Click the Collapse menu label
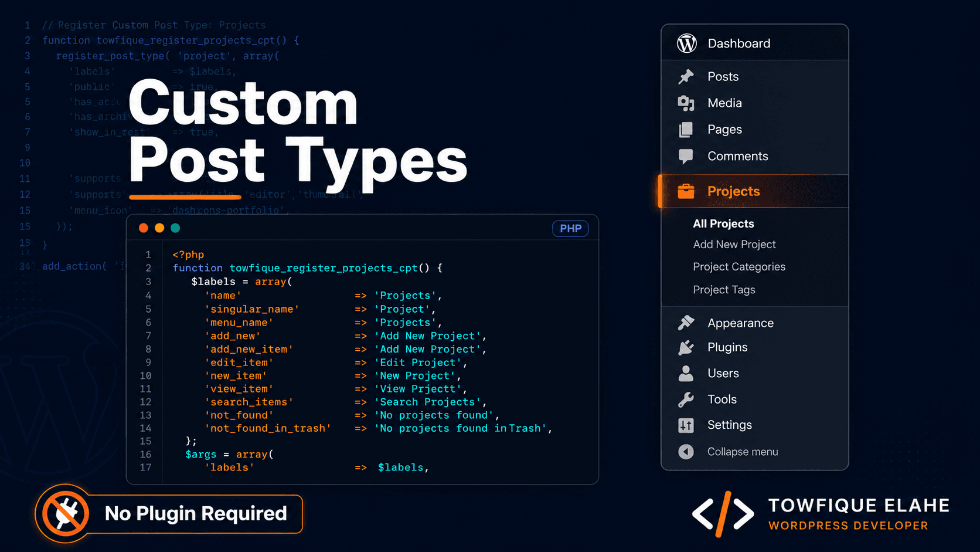 pos(743,452)
